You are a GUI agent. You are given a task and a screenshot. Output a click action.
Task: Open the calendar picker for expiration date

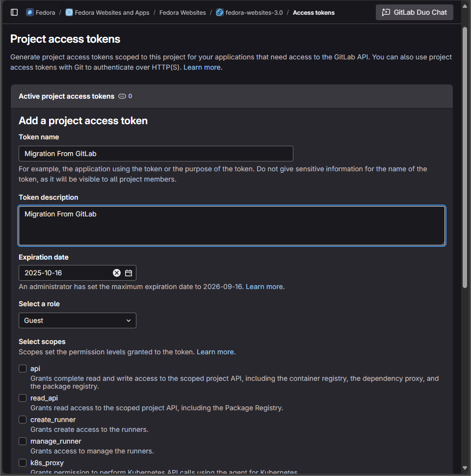(x=129, y=273)
